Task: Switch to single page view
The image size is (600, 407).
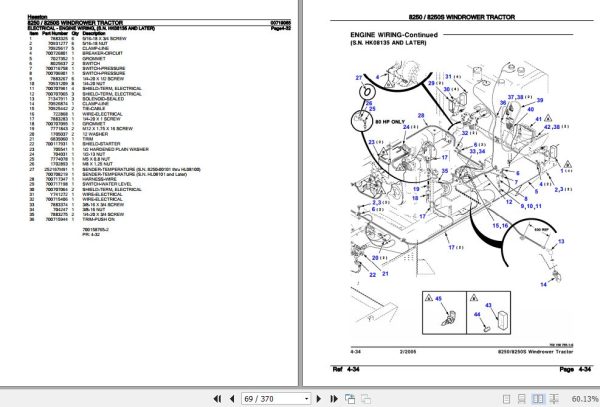Action: (x=506, y=399)
